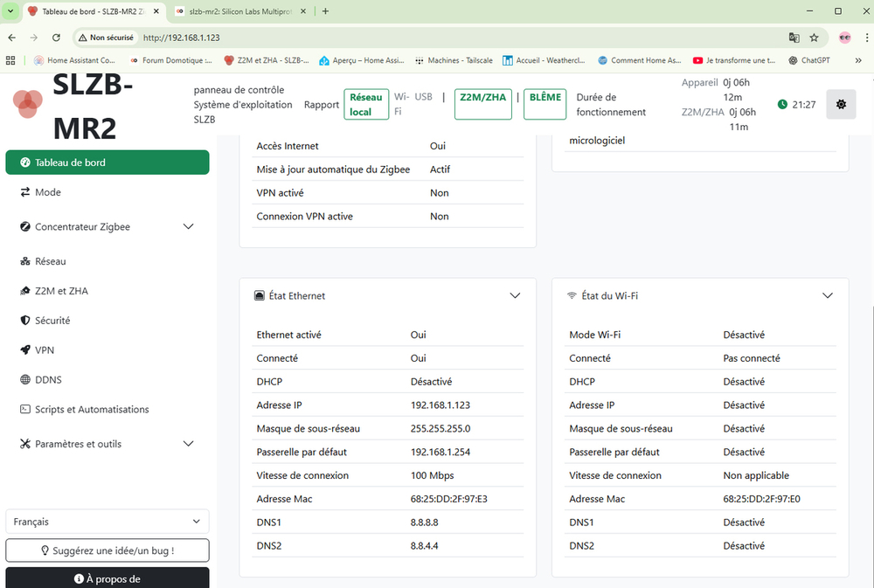Click the 100 Mbps connection speed value
This screenshot has width=874, height=588.
tap(433, 475)
